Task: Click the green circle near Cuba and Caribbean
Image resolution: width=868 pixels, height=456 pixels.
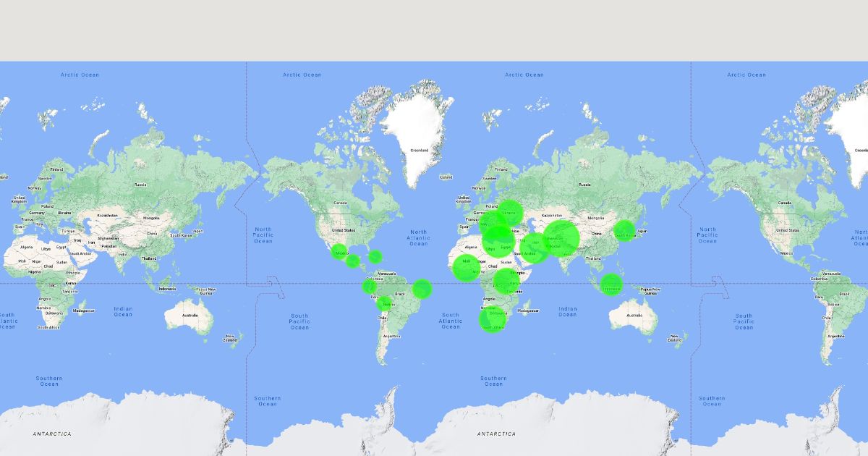Action: click(x=375, y=256)
